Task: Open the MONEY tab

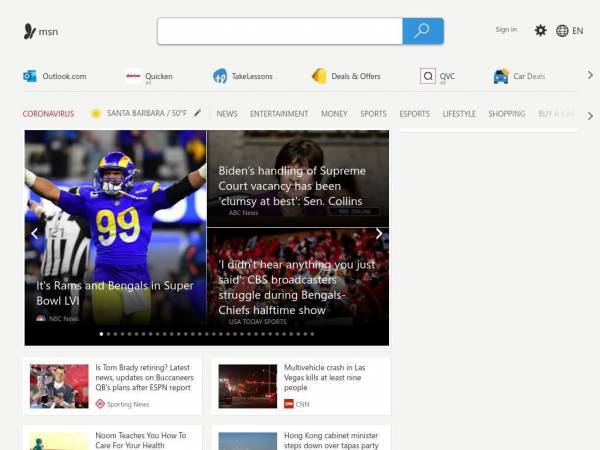Action: (334, 114)
